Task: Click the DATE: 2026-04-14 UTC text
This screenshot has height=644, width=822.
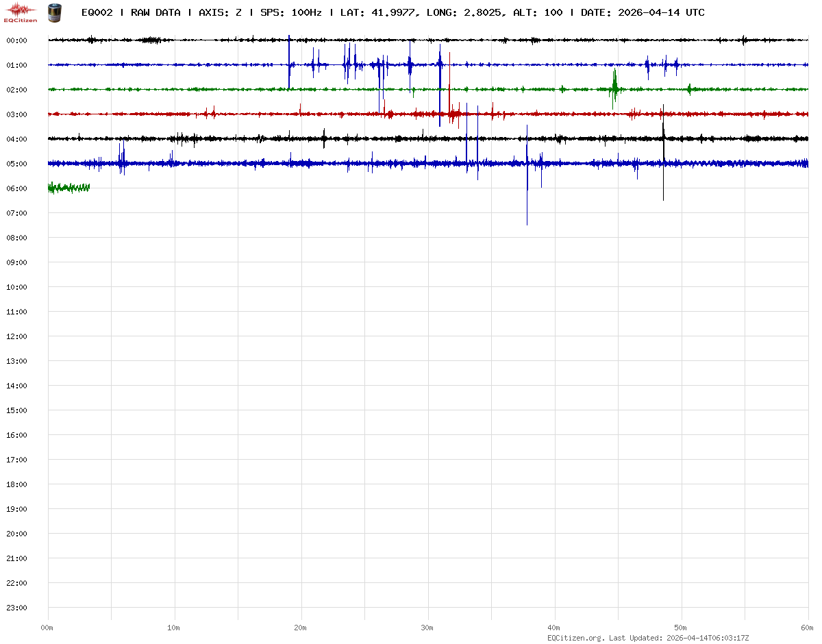Action: tap(643, 13)
